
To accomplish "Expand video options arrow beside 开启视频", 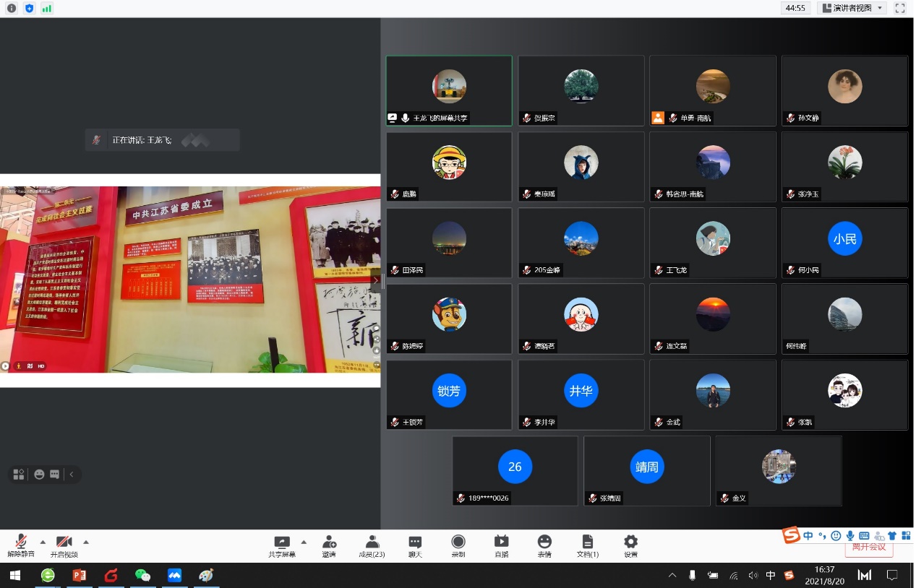I will click(x=86, y=541).
